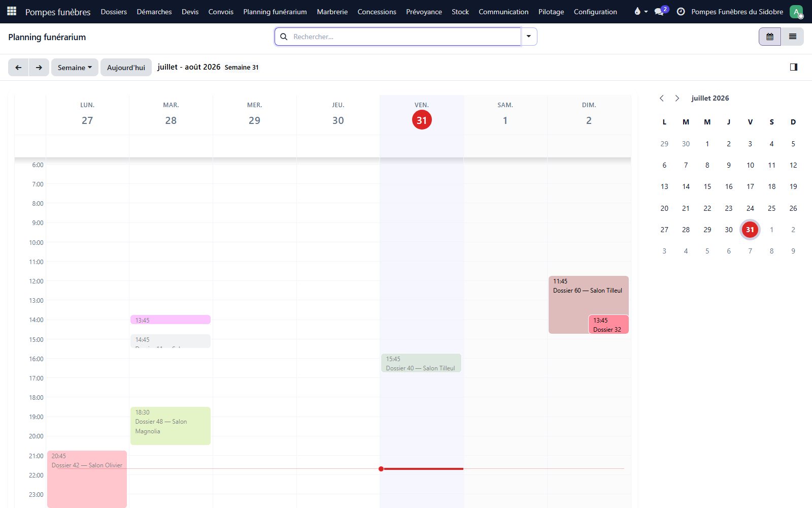Go to the previous week

point(18,67)
